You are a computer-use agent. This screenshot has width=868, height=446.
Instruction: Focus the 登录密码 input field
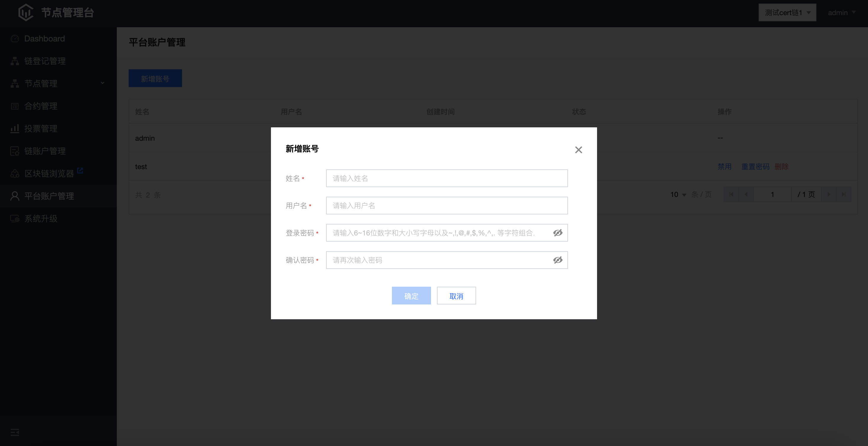pyautogui.click(x=447, y=233)
